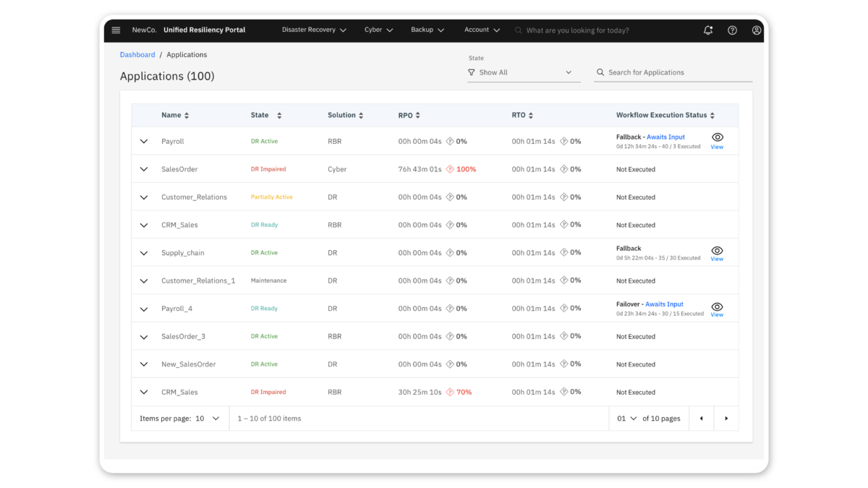Open the user profile icon
The image size is (868, 488).
[757, 30]
